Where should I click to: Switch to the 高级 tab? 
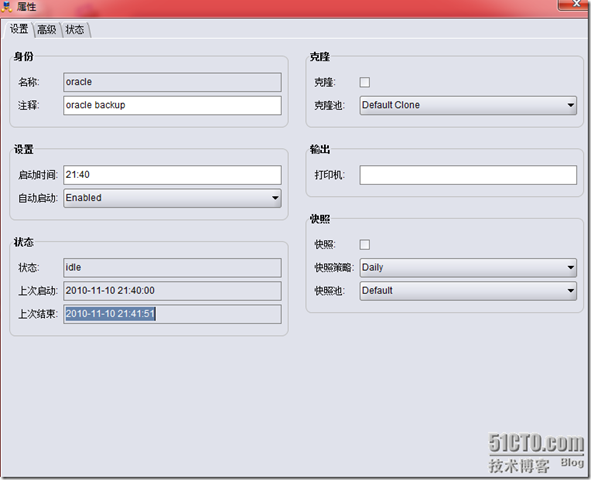(47, 30)
